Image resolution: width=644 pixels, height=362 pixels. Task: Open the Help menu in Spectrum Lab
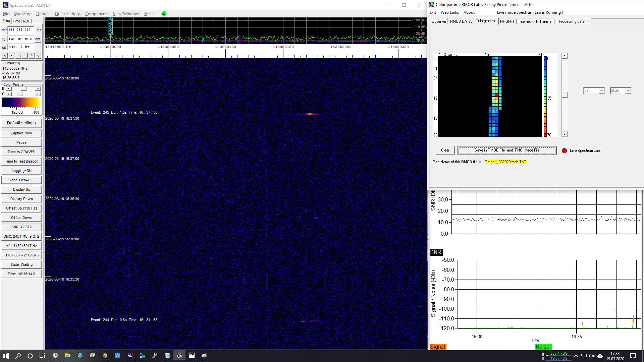(x=148, y=14)
